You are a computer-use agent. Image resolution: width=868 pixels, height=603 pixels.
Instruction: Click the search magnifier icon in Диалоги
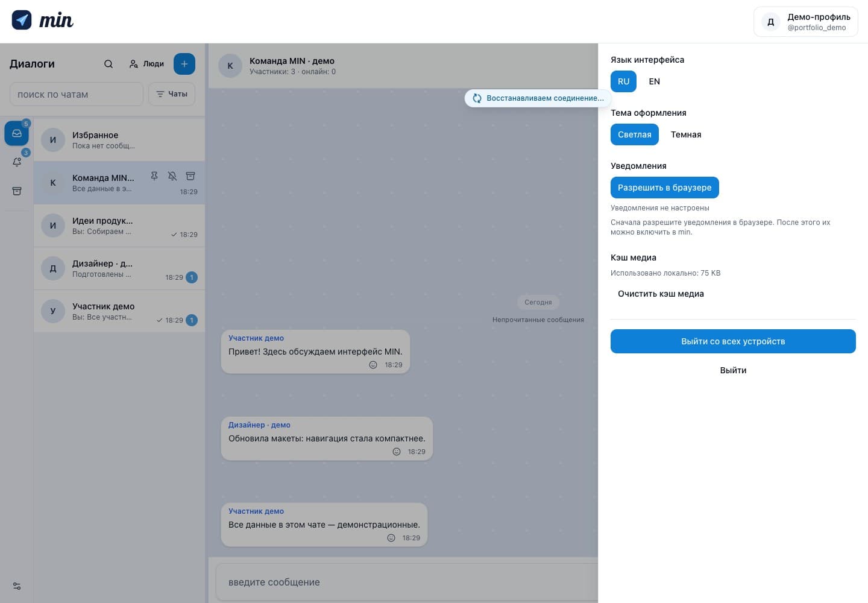(x=108, y=64)
